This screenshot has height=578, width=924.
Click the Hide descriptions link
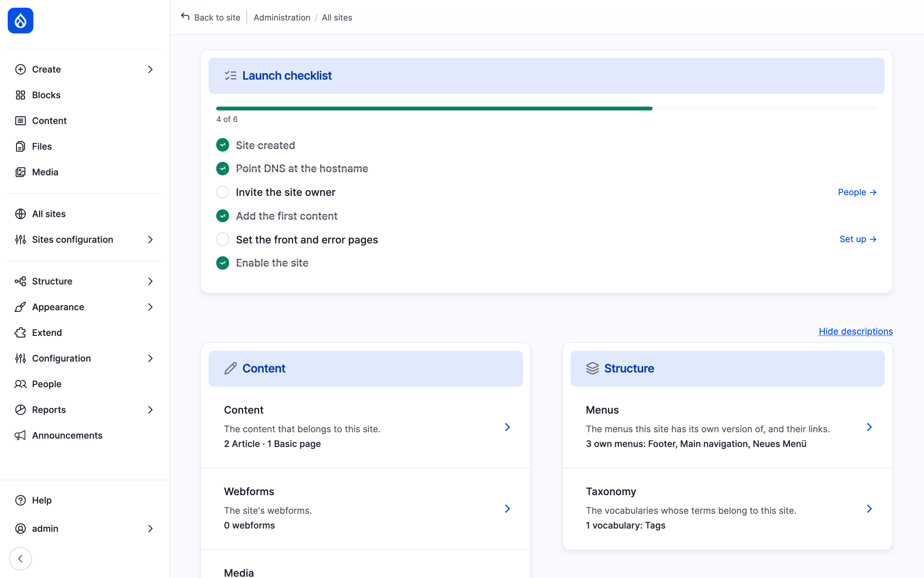coord(856,331)
